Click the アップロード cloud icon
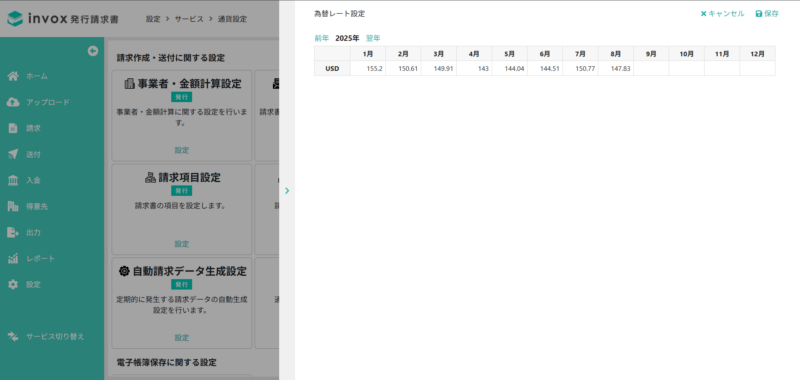The image size is (800, 380). click(x=13, y=102)
